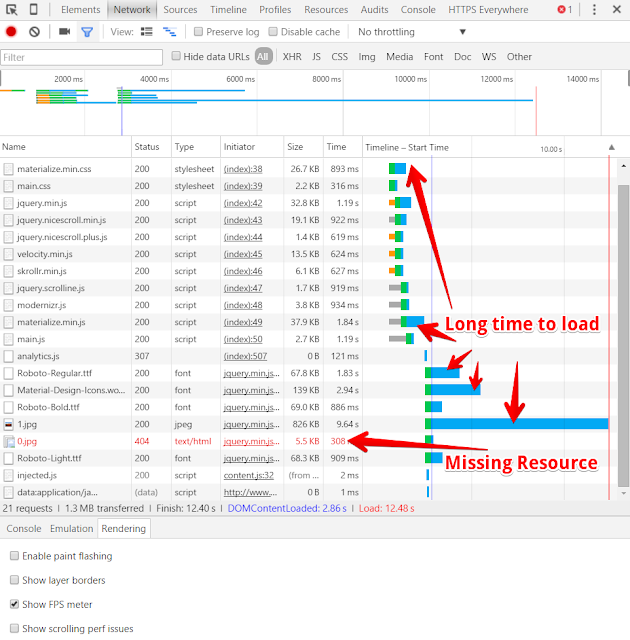The image size is (630, 640).
Task: Open the Sources tab
Action: pos(180,9)
